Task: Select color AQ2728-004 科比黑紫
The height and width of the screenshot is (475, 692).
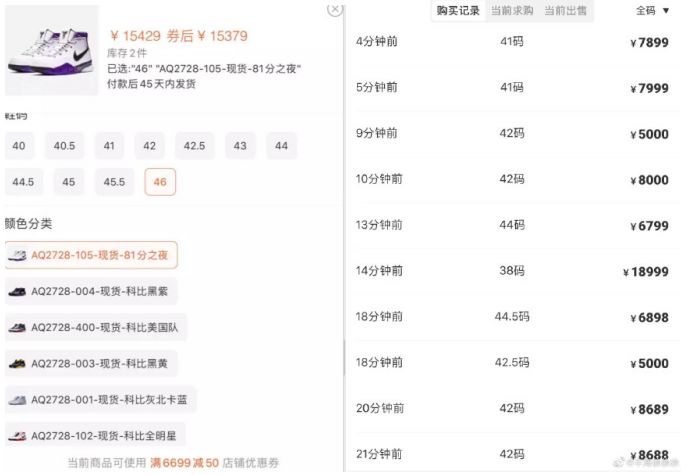Action: 91,291
